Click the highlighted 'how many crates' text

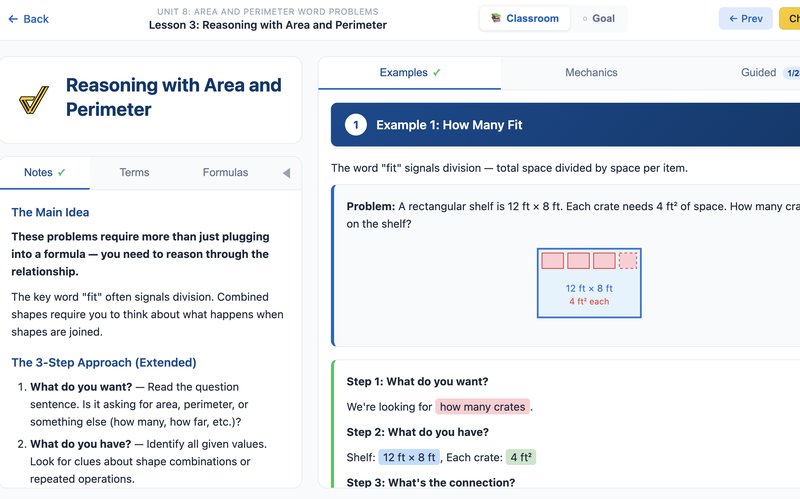(482, 407)
